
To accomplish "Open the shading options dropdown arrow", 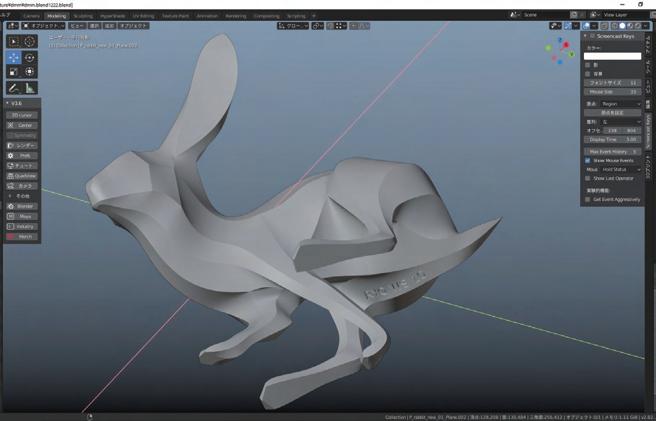I will pyautogui.click(x=646, y=26).
